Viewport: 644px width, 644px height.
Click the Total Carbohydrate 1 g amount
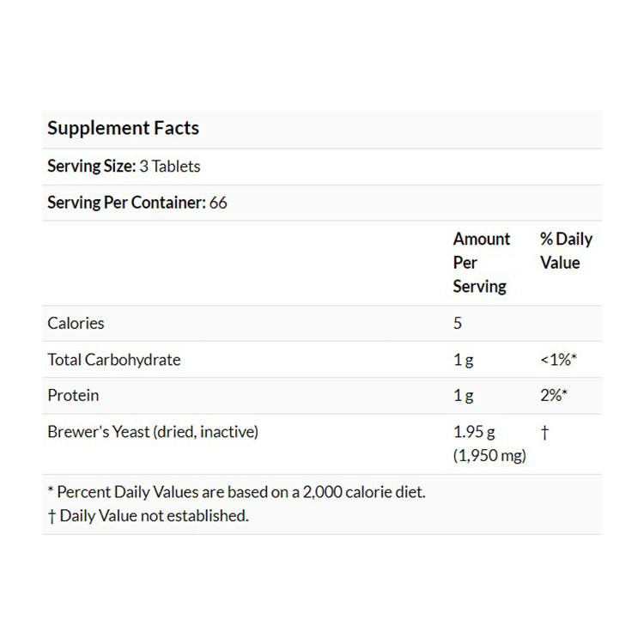[463, 360]
